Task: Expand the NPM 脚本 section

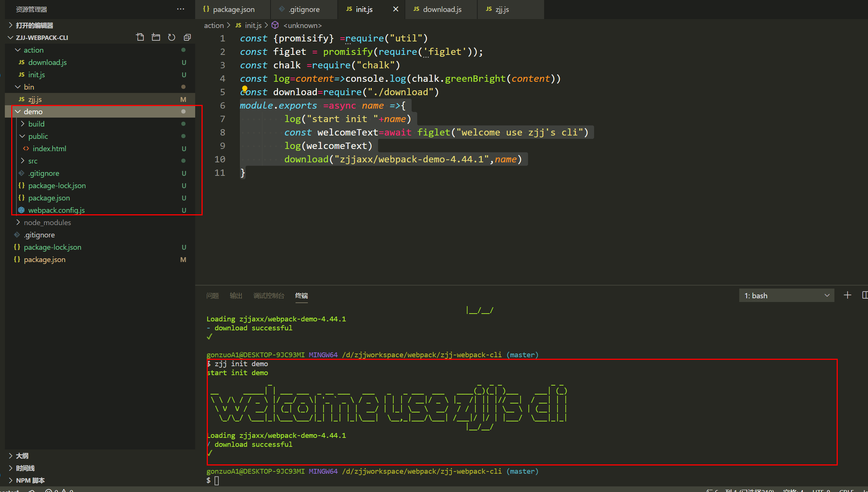Action: 30,480
